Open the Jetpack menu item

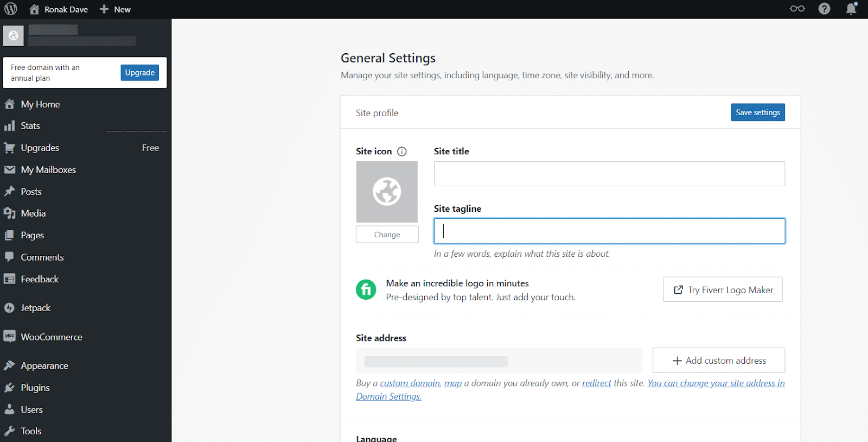[x=35, y=308]
